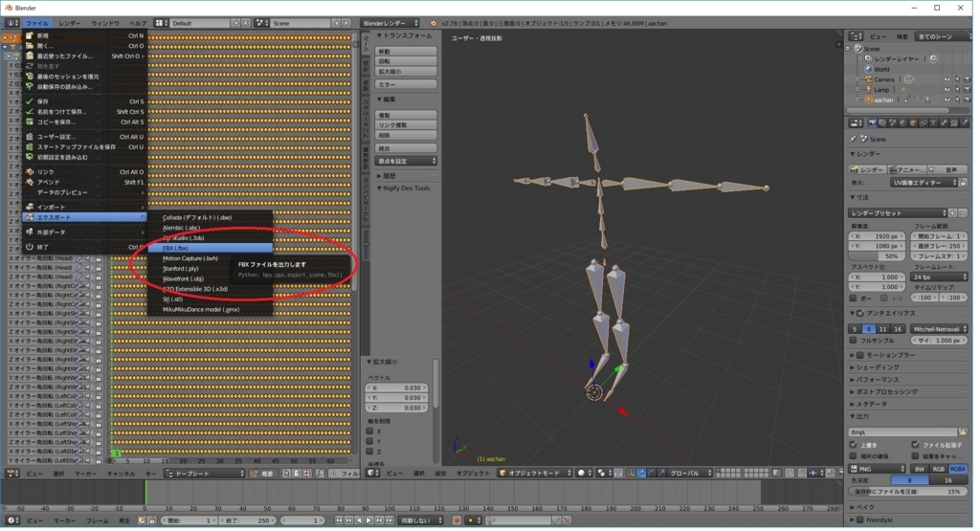Click the scene browse icon beside Scene
The width and height of the screenshot is (980, 531).
click(x=262, y=23)
